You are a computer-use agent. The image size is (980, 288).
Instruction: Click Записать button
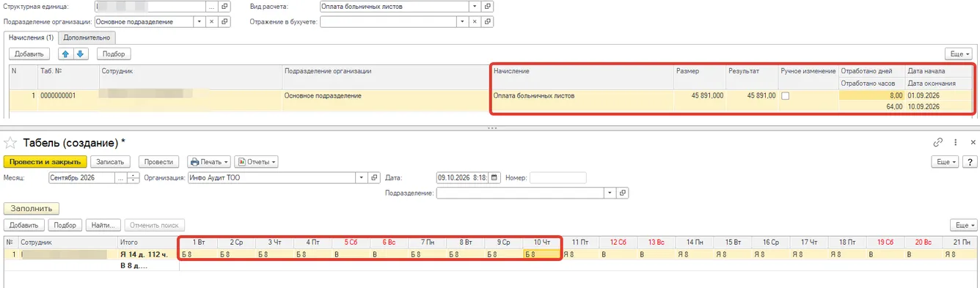(111, 162)
